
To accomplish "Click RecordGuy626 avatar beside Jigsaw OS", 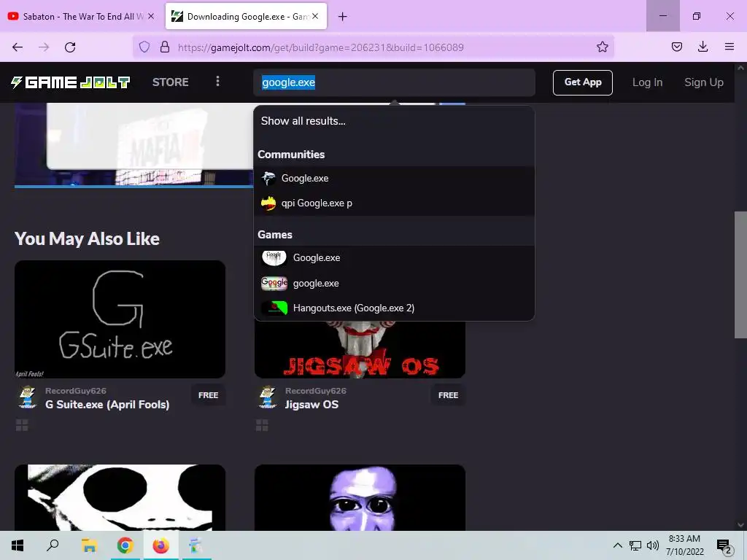I will pos(267,397).
